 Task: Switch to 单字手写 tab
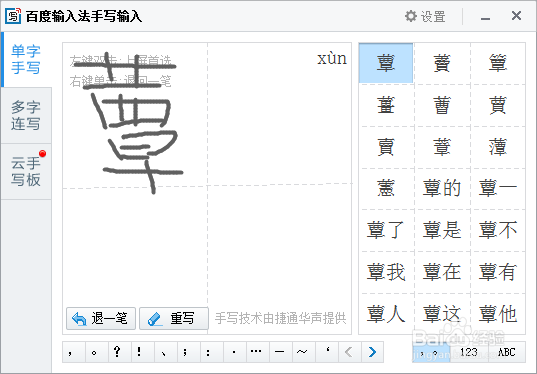coord(26,59)
